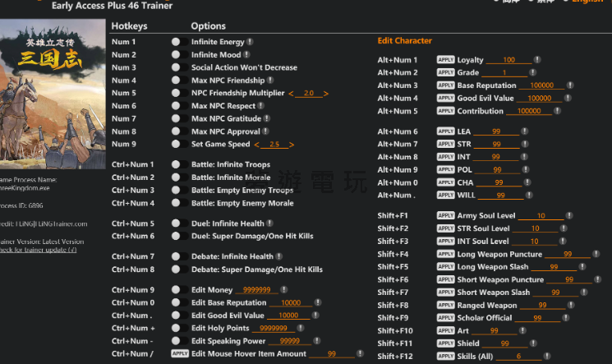Turn on Duel: Super Damage/One Hit Kills
612x364 pixels.
click(x=176, y=237)
